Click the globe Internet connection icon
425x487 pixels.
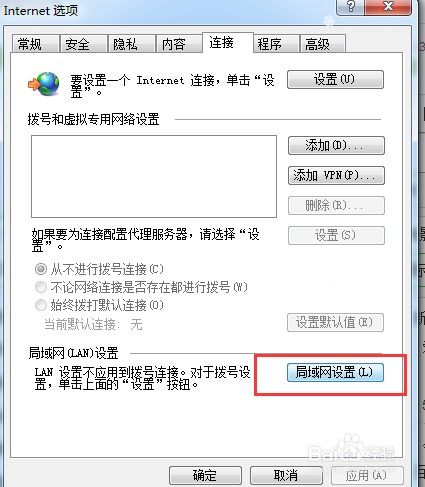(44, 84)
